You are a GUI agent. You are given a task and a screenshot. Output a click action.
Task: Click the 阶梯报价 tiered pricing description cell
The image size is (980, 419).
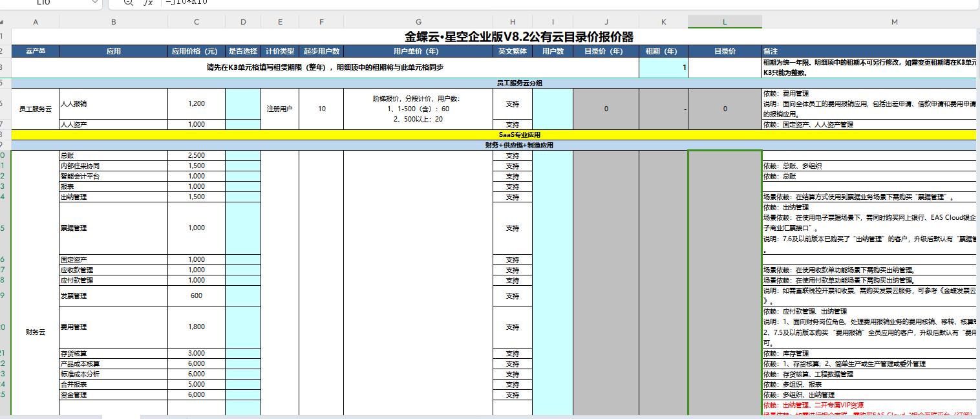tap(418, 109)
